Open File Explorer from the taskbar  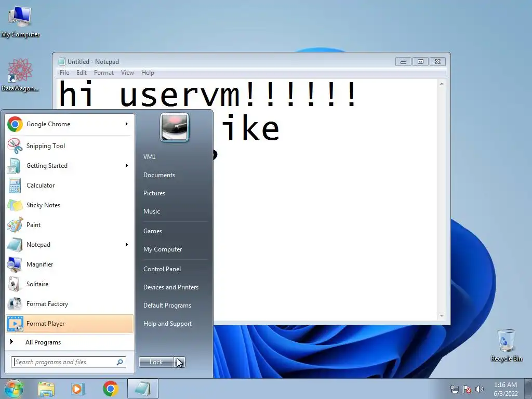tap(46, 389)
